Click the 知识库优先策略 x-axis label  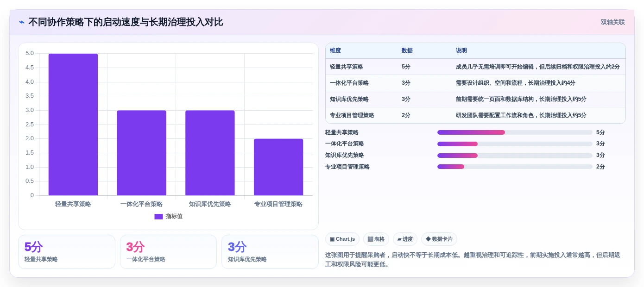210,204
